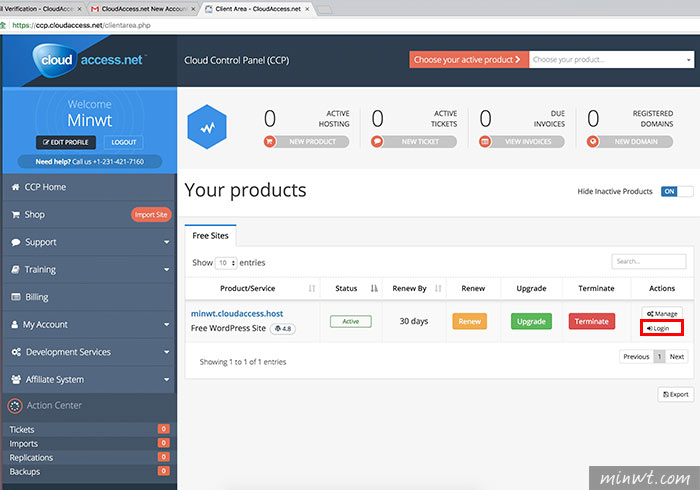The height and width of the screenshot is (490, 700).
Task: Expand the Development Services menu arrow
Action: (167, 352)
